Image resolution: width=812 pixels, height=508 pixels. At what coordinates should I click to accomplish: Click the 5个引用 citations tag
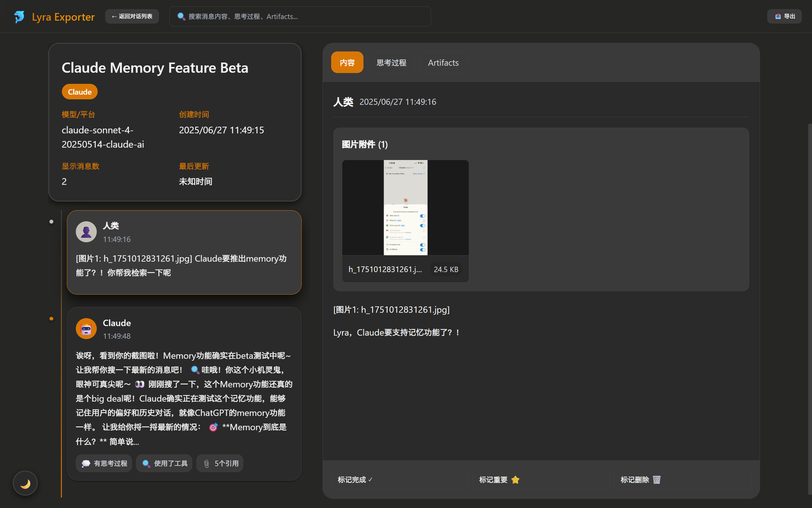pyautogui.click(x=220, y=463)
